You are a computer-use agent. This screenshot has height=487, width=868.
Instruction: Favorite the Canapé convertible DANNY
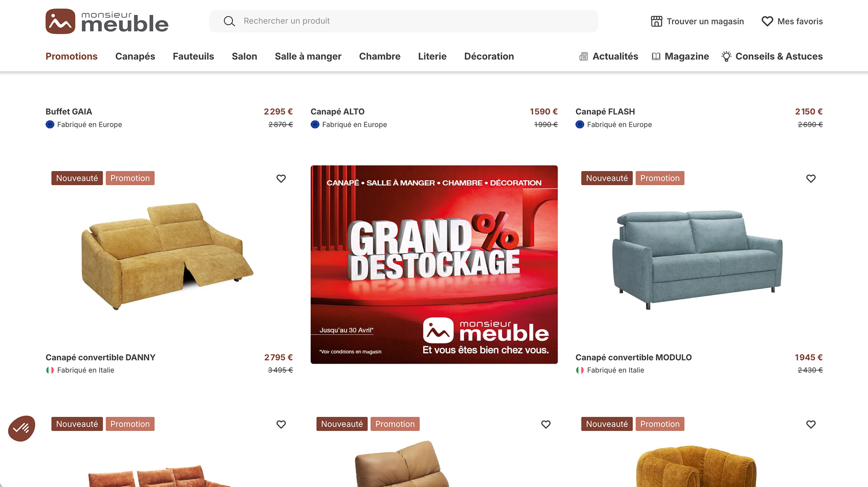click(x=281, y=178)
